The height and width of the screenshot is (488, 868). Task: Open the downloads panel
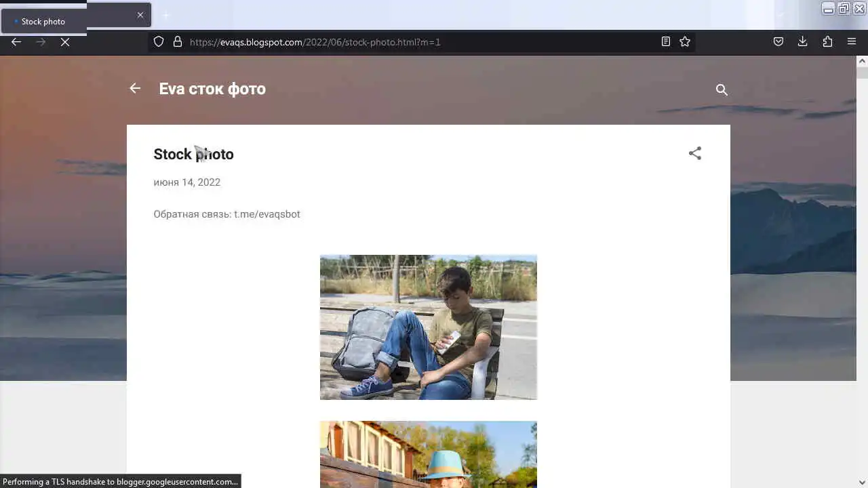click(x=803, y=42)
